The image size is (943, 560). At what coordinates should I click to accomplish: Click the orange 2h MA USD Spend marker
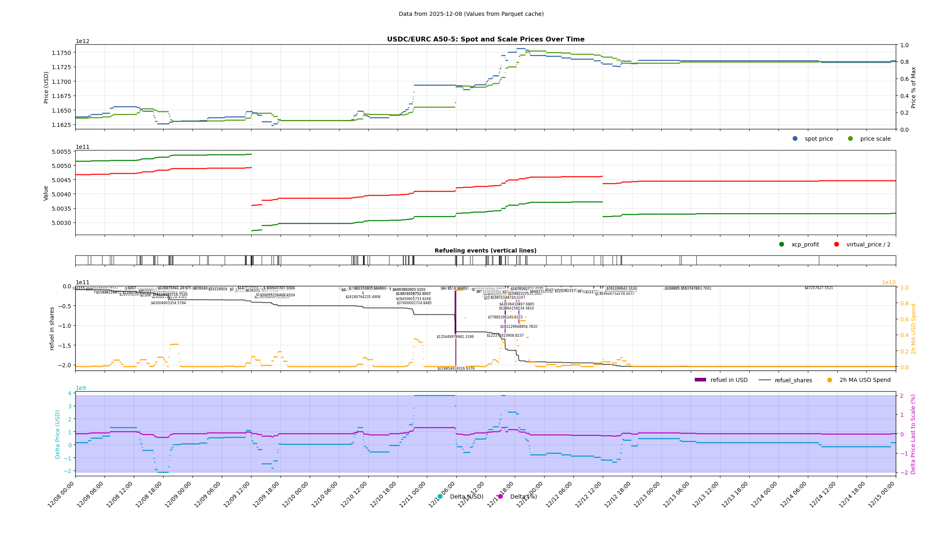pyautogui.click(x=829, y=380)
